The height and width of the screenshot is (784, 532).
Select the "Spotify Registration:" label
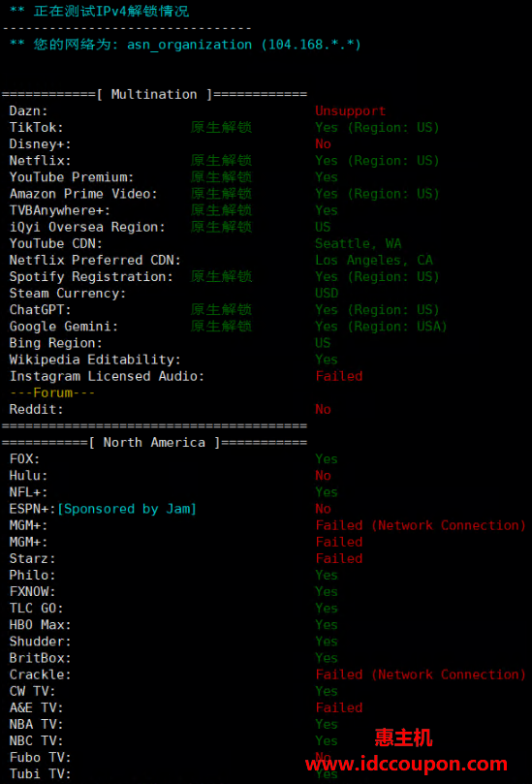click(91, 276)
